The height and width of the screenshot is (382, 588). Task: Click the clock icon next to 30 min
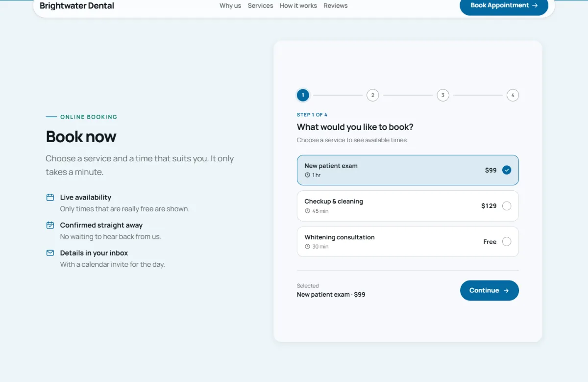tap(308, 247)
